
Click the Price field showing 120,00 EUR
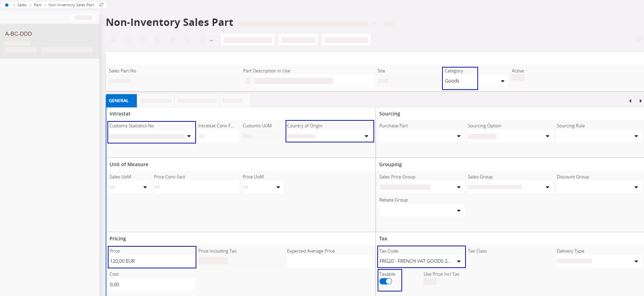pos(152,261)
